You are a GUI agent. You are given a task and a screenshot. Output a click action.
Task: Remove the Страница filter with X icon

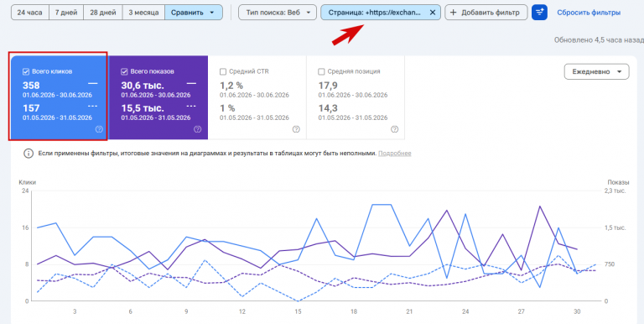coord(433,13)
